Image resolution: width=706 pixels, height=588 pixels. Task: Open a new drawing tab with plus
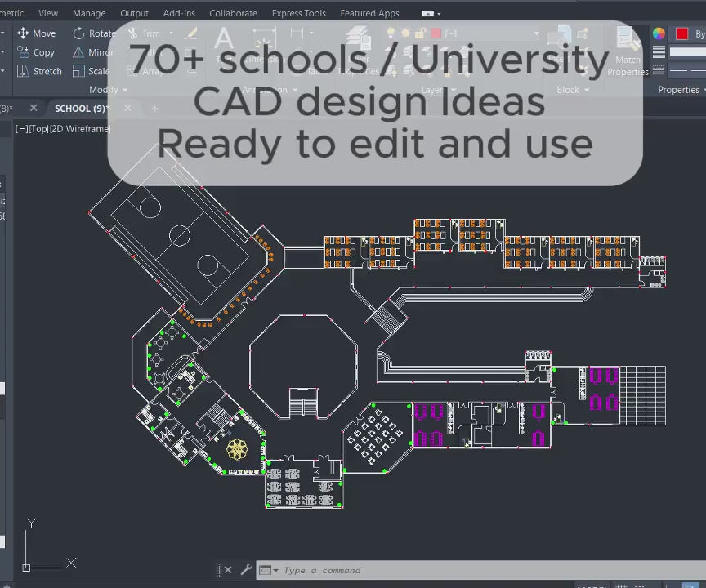(154, 109)
